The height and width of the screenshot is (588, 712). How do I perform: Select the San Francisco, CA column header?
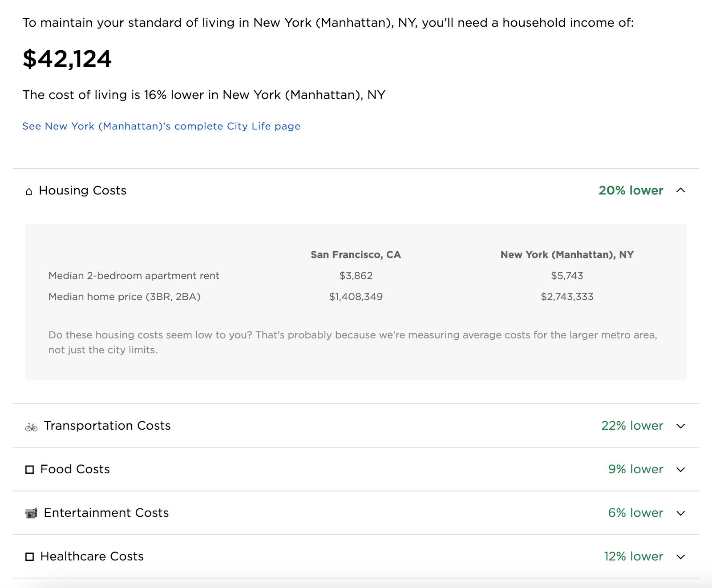[356, 255]
